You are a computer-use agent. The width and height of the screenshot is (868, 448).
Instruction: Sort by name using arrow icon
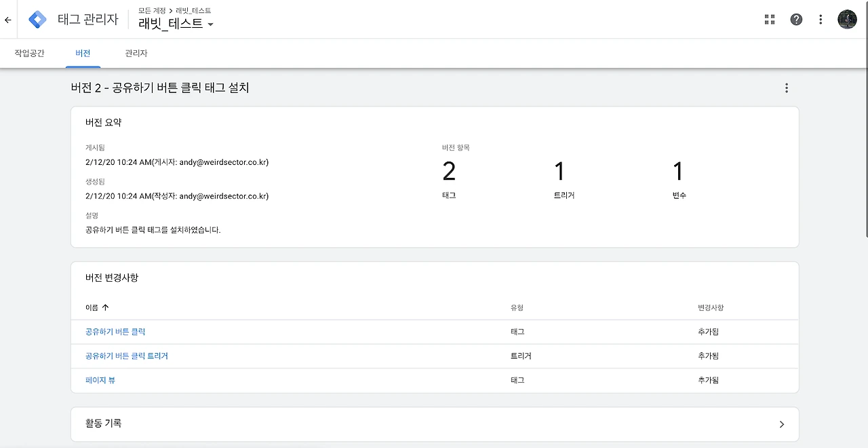coord(105,307)
